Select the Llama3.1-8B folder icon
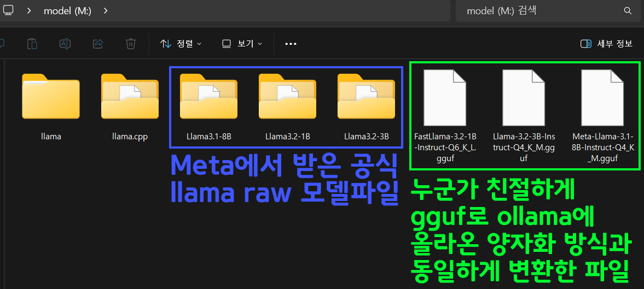644x289 pixels. (208, 96)
